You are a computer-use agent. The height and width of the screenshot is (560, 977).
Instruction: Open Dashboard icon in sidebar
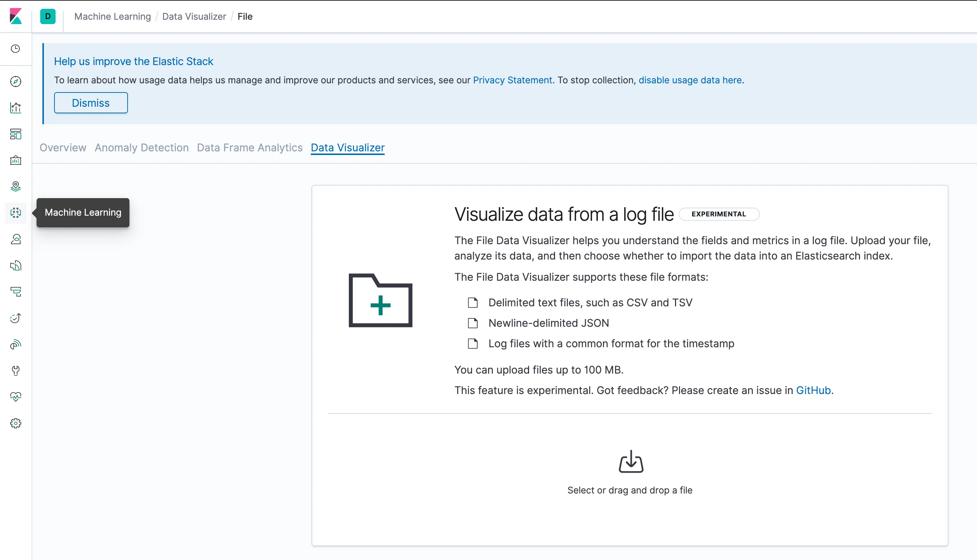[16, 134]
